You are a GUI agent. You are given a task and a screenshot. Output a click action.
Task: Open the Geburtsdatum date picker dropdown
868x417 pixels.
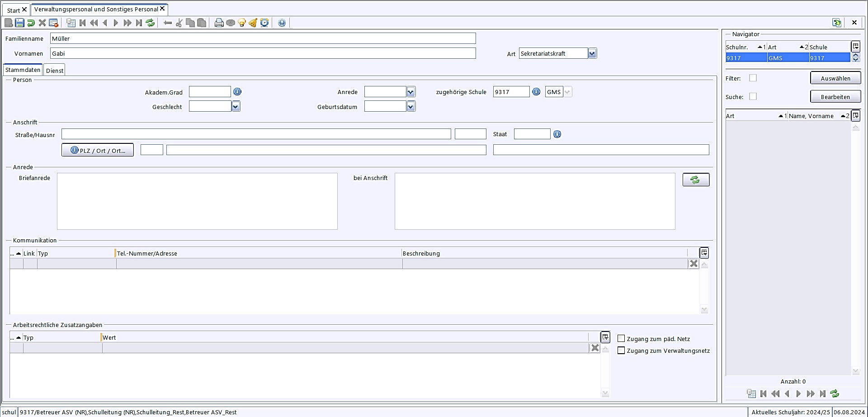point(410,106)
